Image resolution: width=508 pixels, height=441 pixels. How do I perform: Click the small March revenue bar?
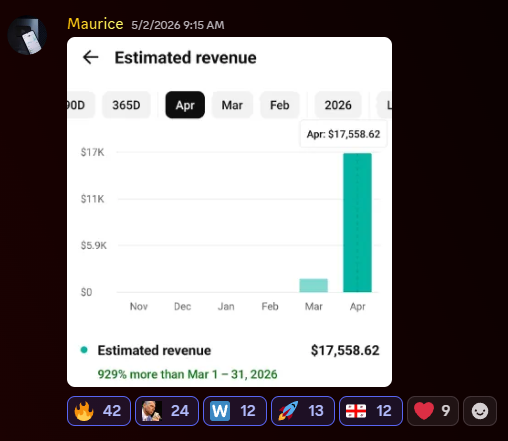point(314,285)
